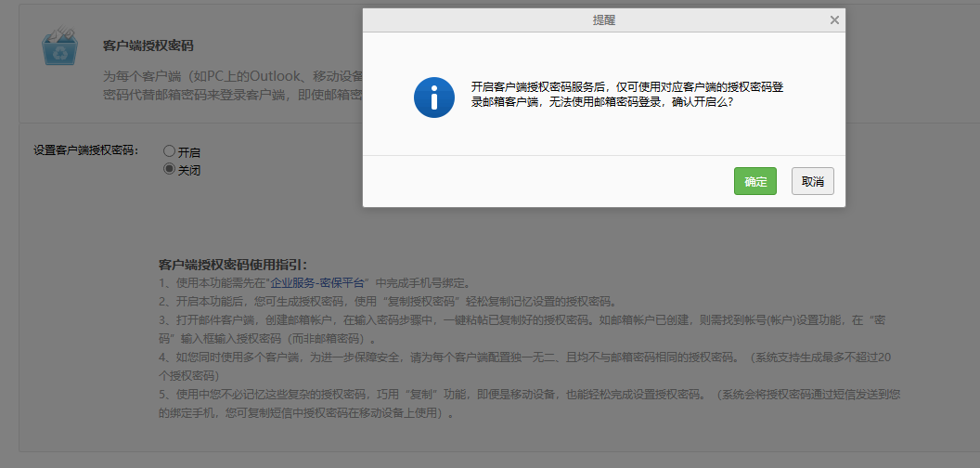Screen dimensions: 980x468
Task: Click guide step 4 about 多个客户端
Action: pos(525,367)
